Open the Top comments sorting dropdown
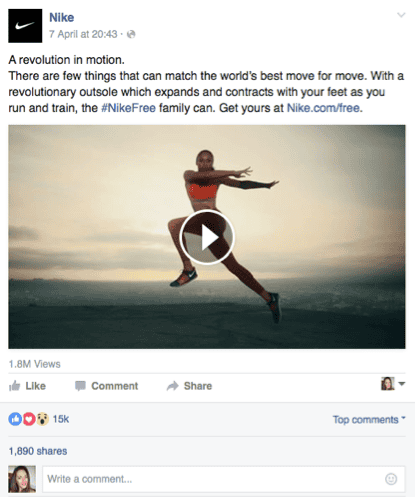The image size is (415, 497). coord(369,419)
